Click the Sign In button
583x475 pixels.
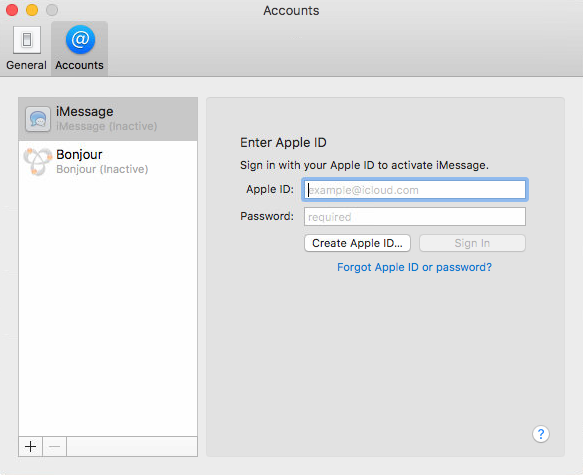[x=472, y=243]
